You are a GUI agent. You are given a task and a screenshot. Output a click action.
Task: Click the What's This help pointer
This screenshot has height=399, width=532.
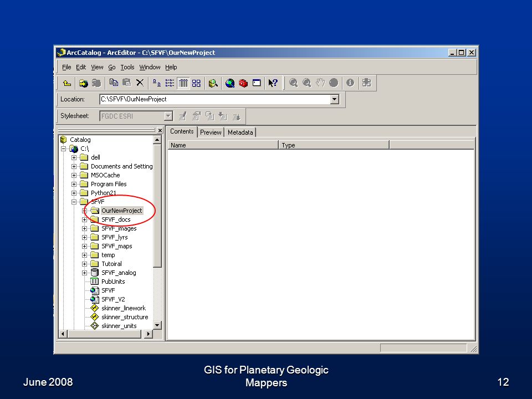click(x=273, y=83)
